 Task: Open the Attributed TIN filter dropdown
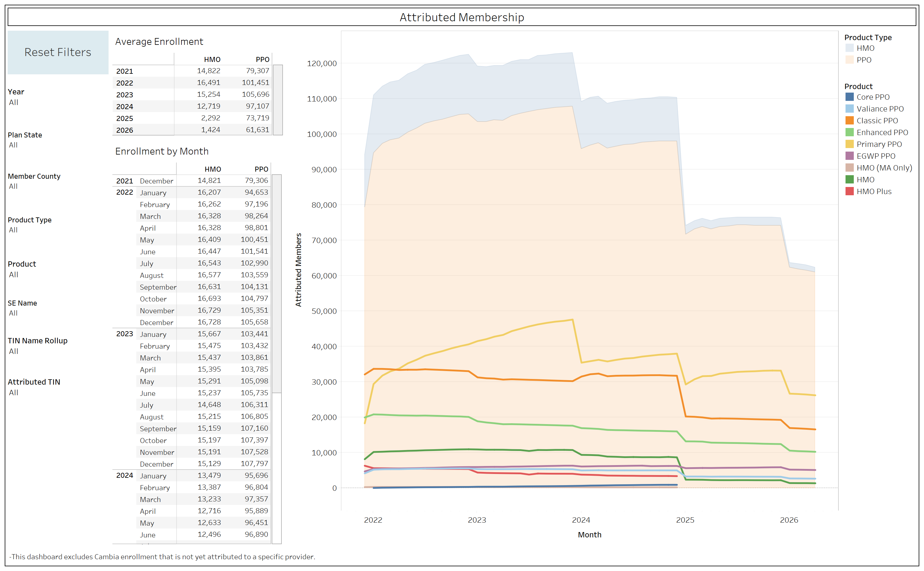(14, 392)
